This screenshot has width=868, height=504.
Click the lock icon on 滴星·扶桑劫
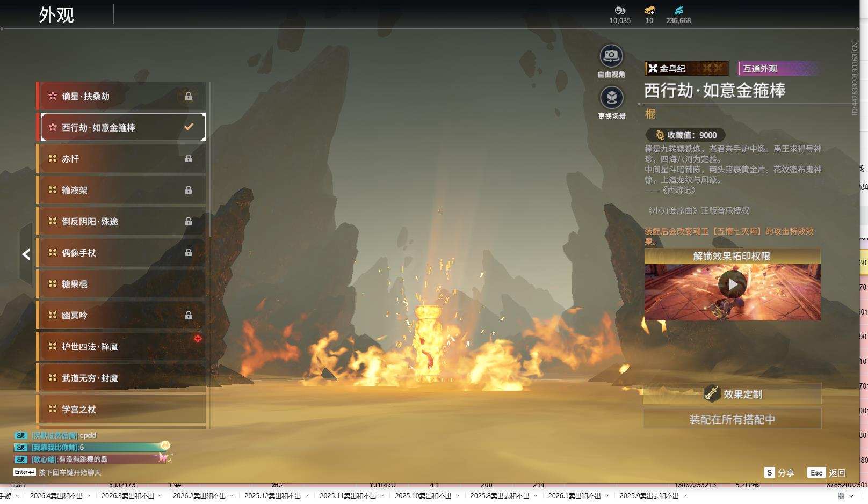pyautogui.click(x=189, y=96)
